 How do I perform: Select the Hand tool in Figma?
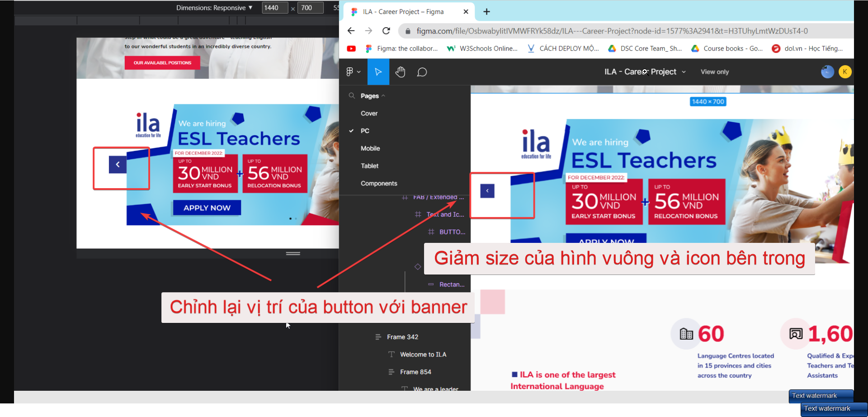(400, 72)
